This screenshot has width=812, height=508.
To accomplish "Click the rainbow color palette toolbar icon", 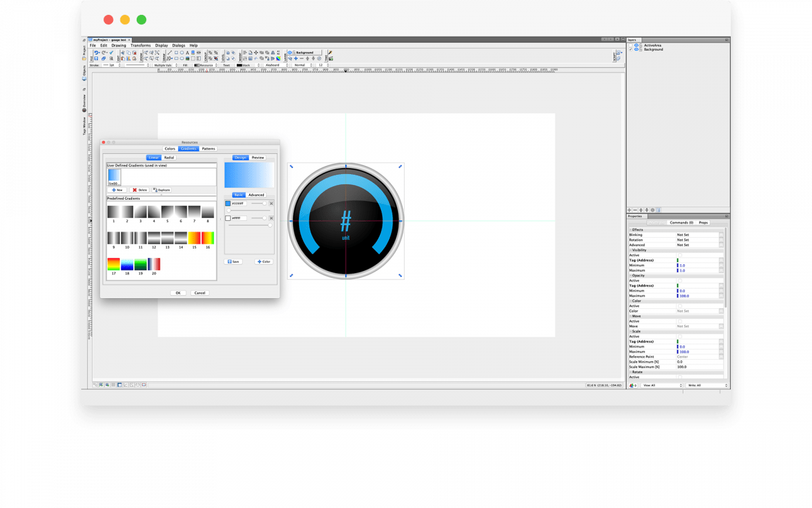I will 278,58.
